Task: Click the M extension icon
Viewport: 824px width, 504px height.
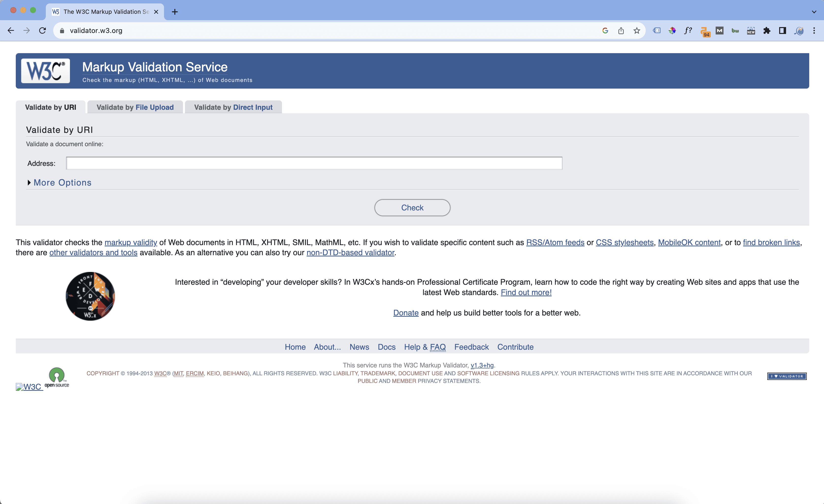Action: pos(720,31)
